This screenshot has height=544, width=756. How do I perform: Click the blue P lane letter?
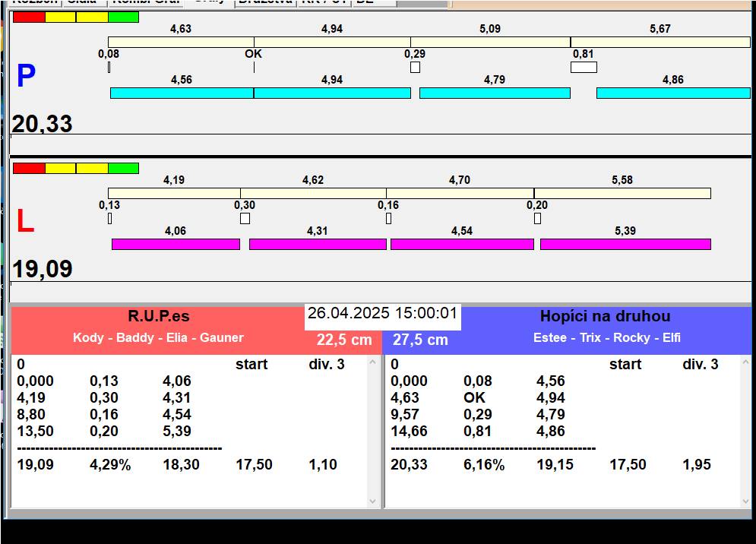tap(26, 76)
